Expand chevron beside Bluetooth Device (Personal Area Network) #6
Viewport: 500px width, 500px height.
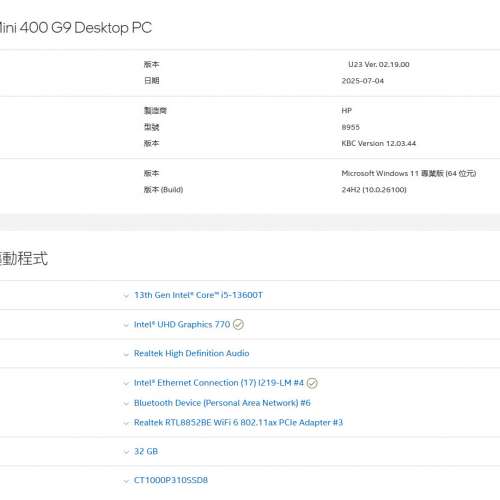click(126, 404)
